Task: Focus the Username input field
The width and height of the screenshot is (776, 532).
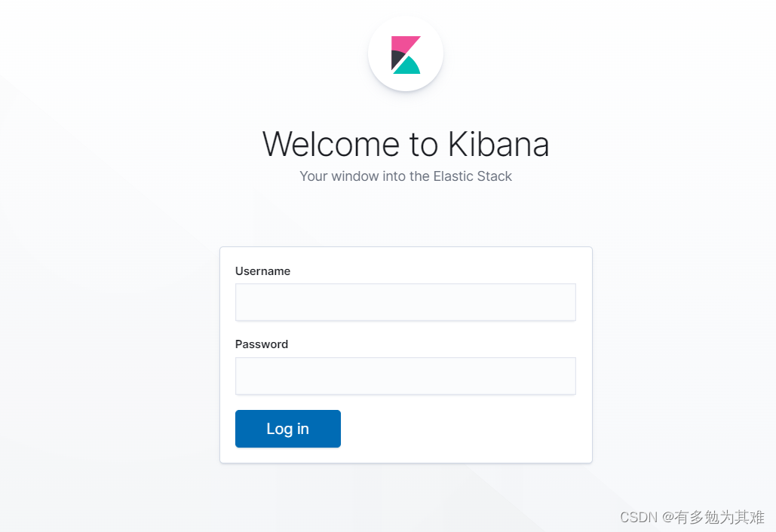Action: click(x=405, y=302)
